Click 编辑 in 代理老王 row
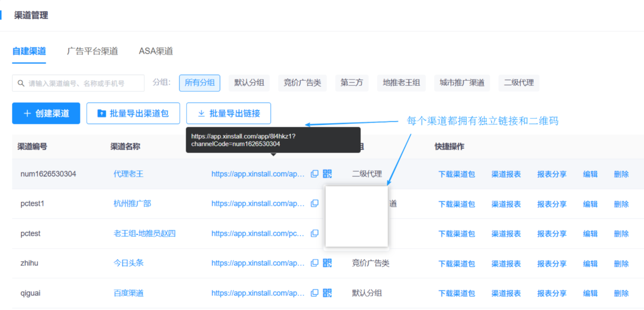Image resolution: width=644 pixels, height=310 pixels. (x=590, y=174)
